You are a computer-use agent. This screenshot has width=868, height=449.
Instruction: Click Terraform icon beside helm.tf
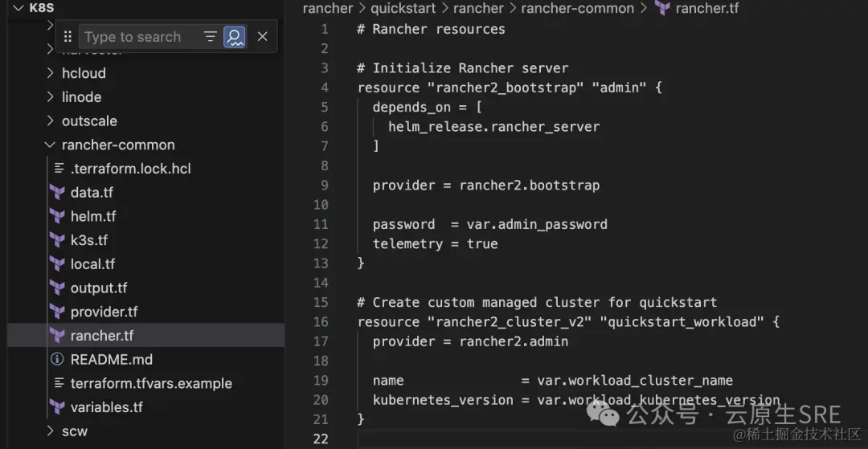(57, 216)
